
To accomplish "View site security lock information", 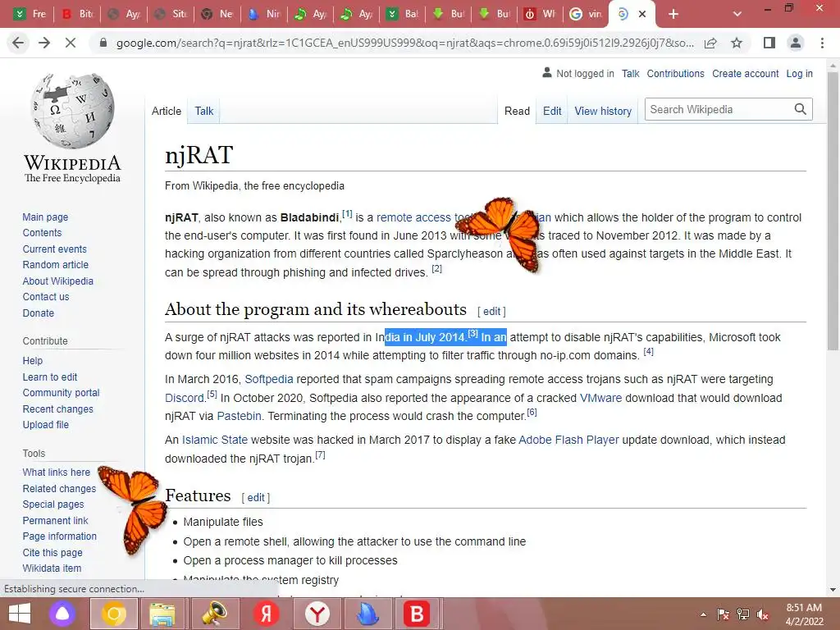I will [x=103, y=43].
